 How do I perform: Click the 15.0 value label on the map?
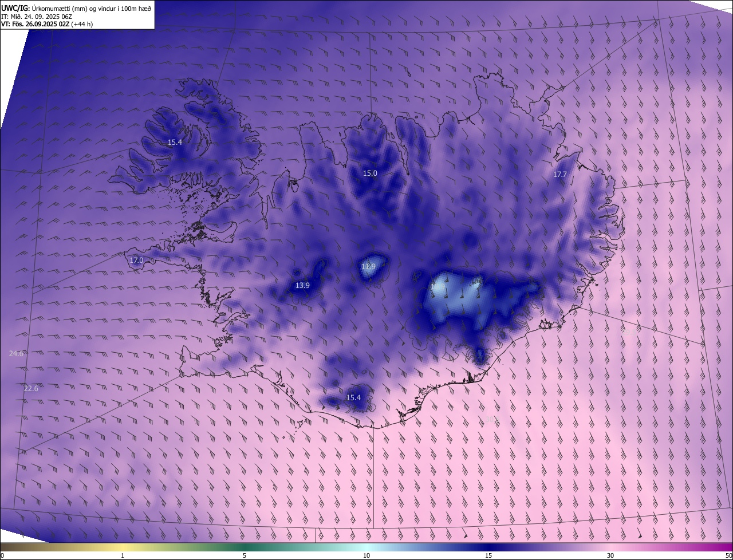tap(370, 173)
